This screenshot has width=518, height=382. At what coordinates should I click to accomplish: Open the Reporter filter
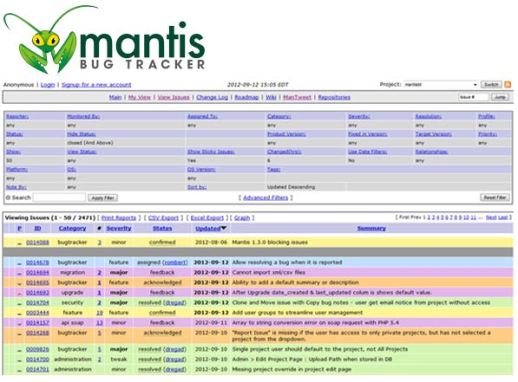coord(17,116)
